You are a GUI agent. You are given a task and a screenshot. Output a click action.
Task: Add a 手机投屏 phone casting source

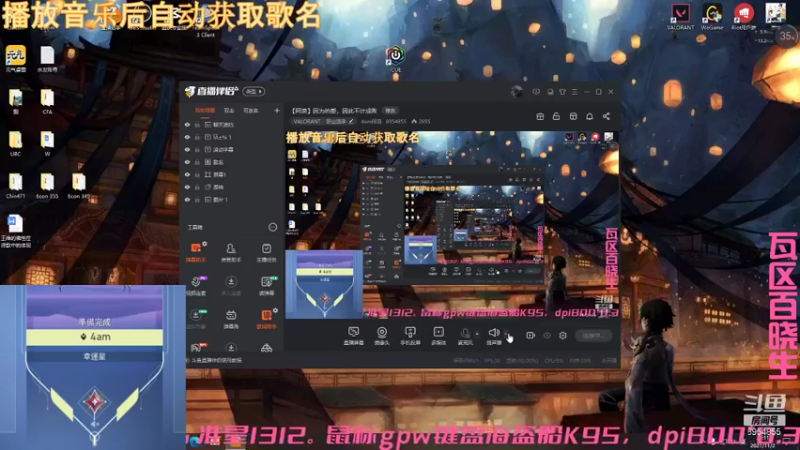coord(410,335)
